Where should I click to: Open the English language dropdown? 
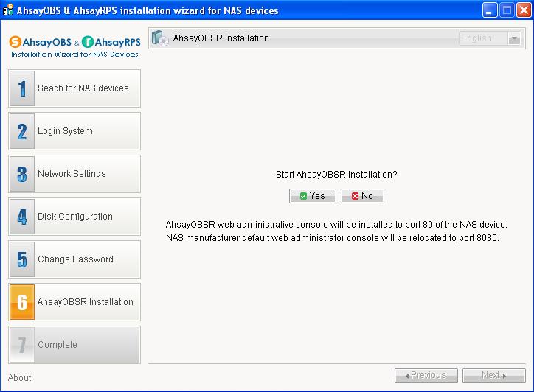click(x=490, y=38)
